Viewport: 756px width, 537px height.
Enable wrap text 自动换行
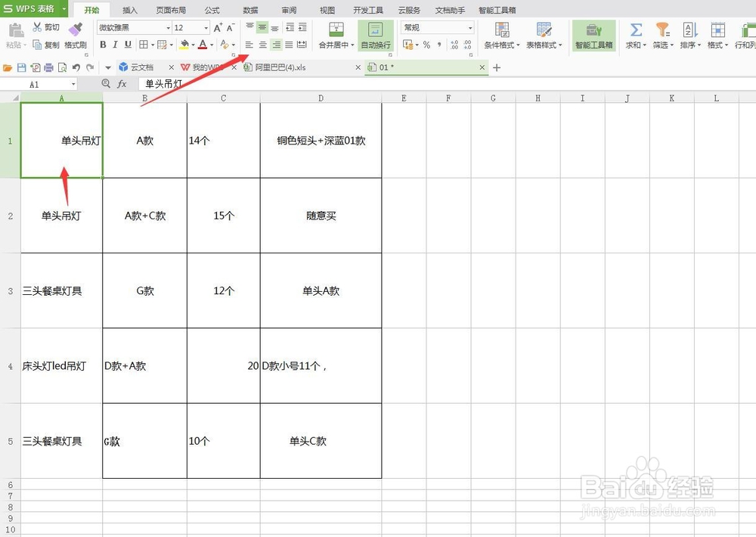[x=374, y=36]
